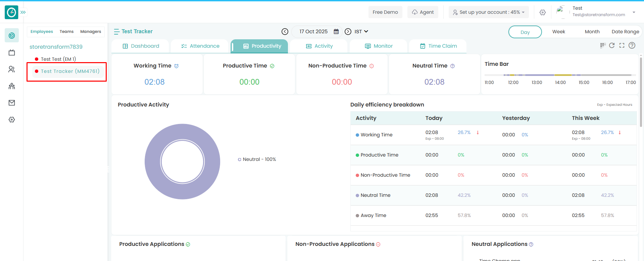Click the Time Champ clock logo
The width and height of the screenshot is (644, 261).
coord(11,12)
